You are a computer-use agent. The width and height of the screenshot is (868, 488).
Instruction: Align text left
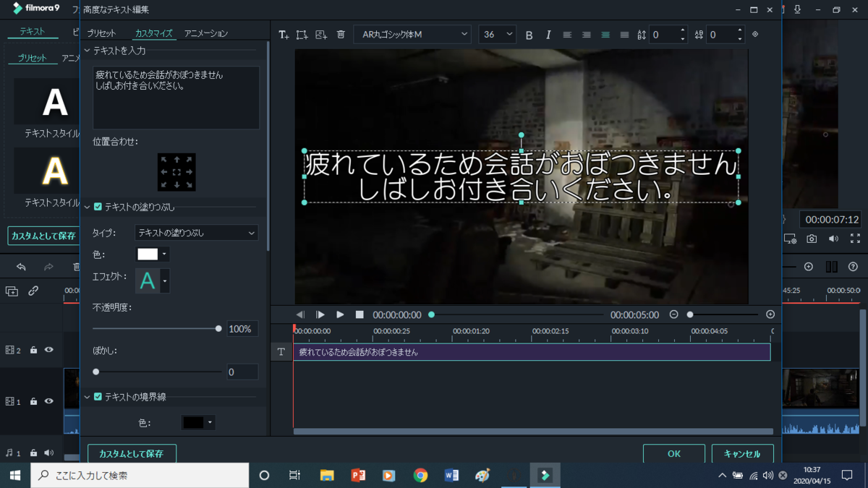click(567, 35)
